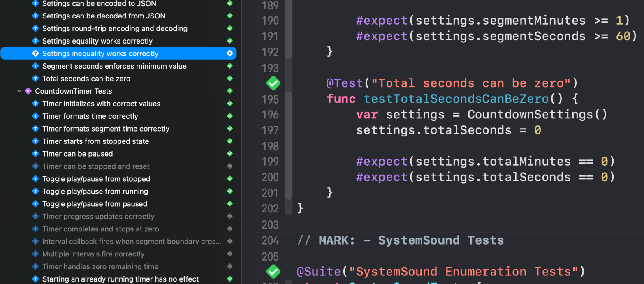
Task: Click the green pass diamond for "Toggle play/pause from running"
Action: click(230, 192)
